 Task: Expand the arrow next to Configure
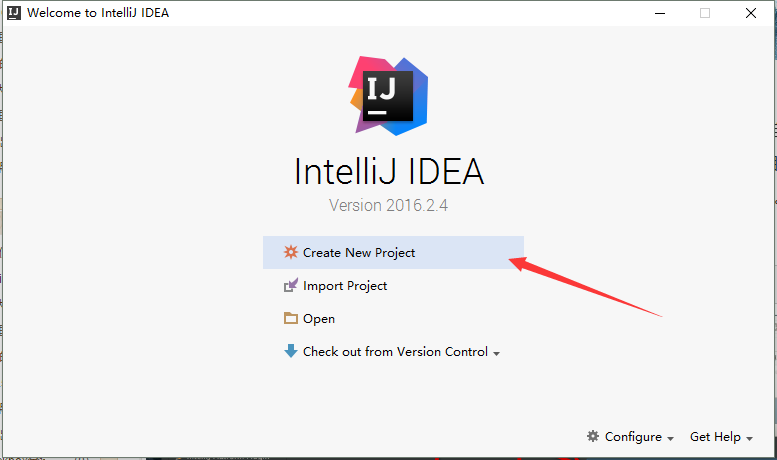[x=670, y=439]
